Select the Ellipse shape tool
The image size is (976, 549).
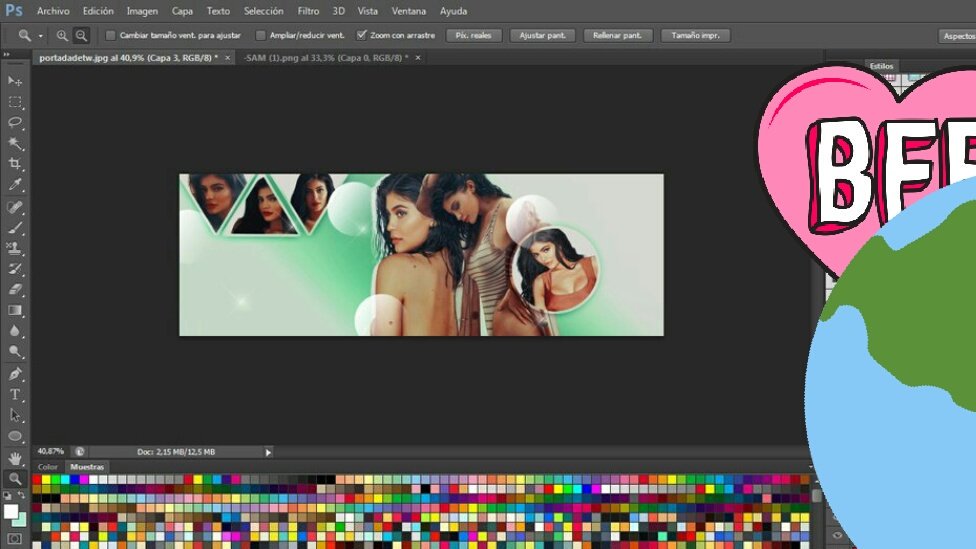coord(15,436)
